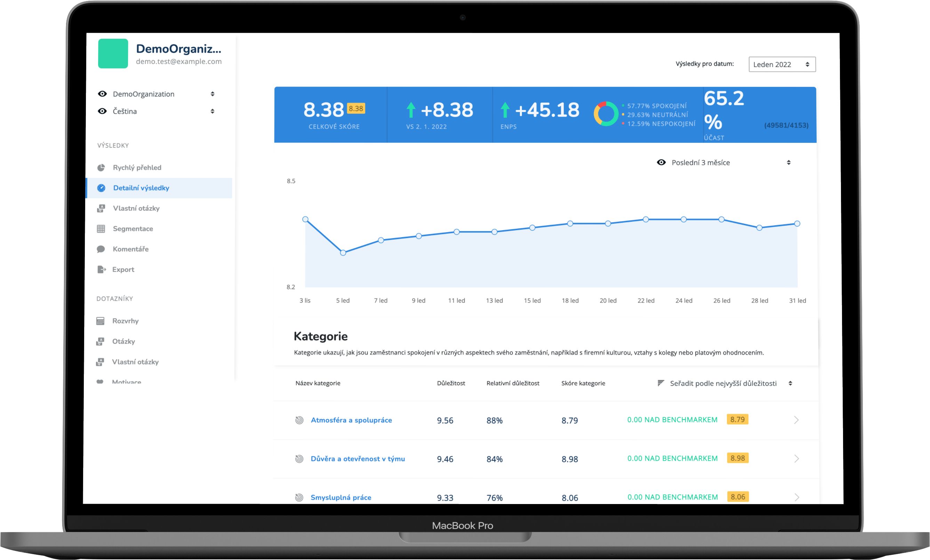Click the yellow 8.06 benchmark badge

tap(738, 497)
